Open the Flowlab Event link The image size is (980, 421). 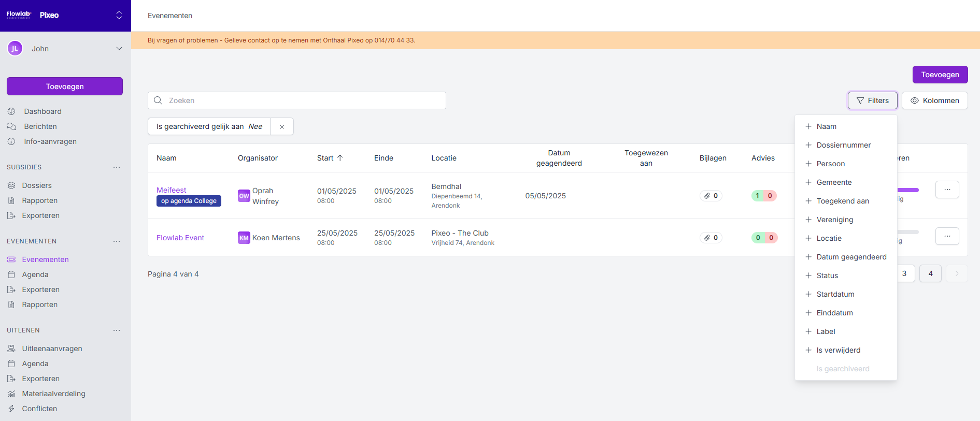coord(180,238)
